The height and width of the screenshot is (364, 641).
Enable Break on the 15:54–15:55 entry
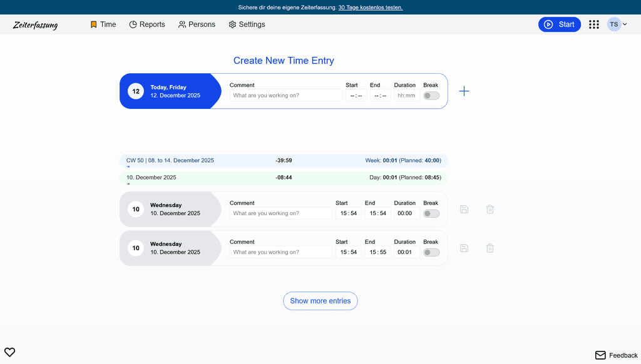pos(431,252)
